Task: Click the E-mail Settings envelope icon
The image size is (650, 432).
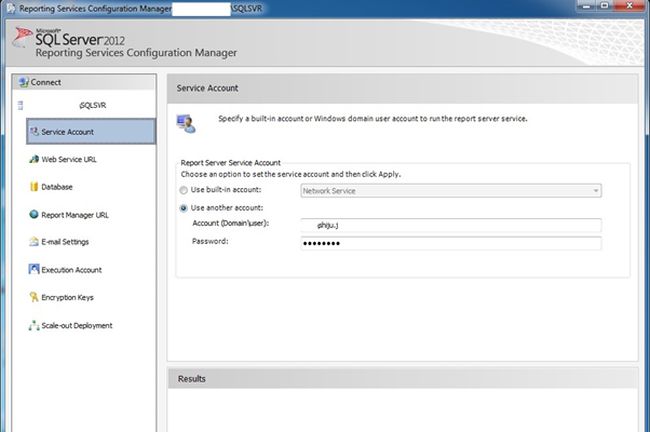Action: [34, 242]
